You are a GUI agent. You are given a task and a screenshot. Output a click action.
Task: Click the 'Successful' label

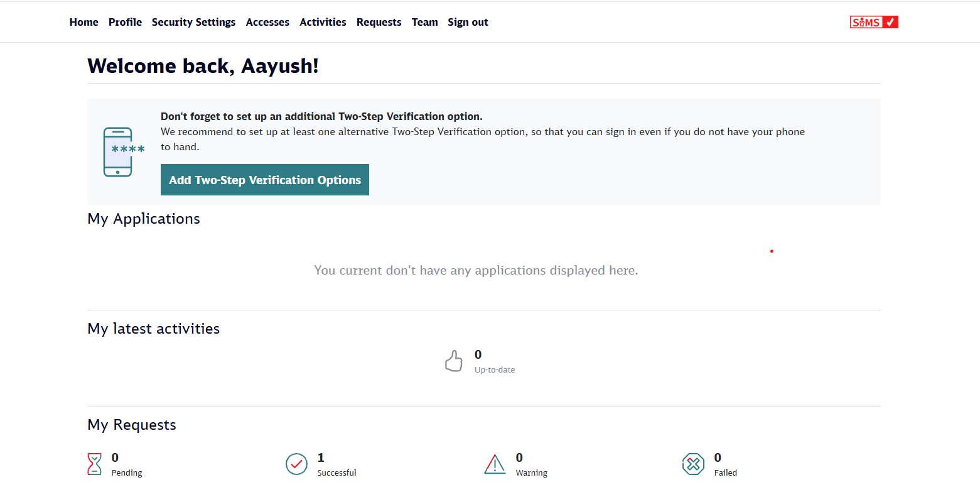[x=337, y=473]
